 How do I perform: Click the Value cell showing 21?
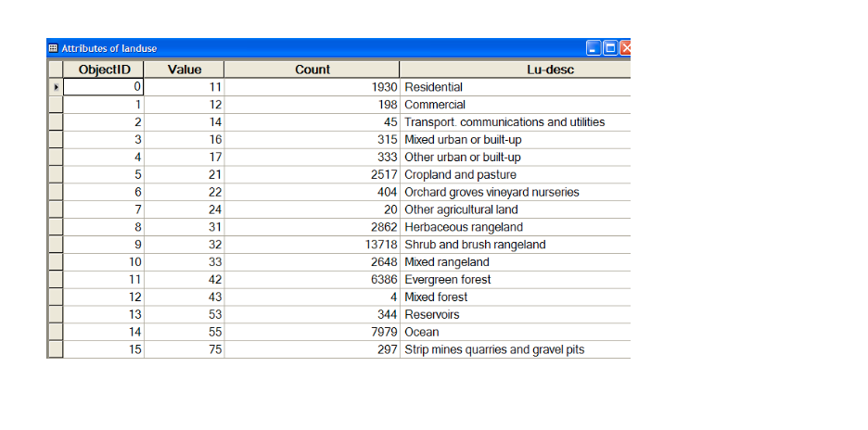[x=185, y=174]
